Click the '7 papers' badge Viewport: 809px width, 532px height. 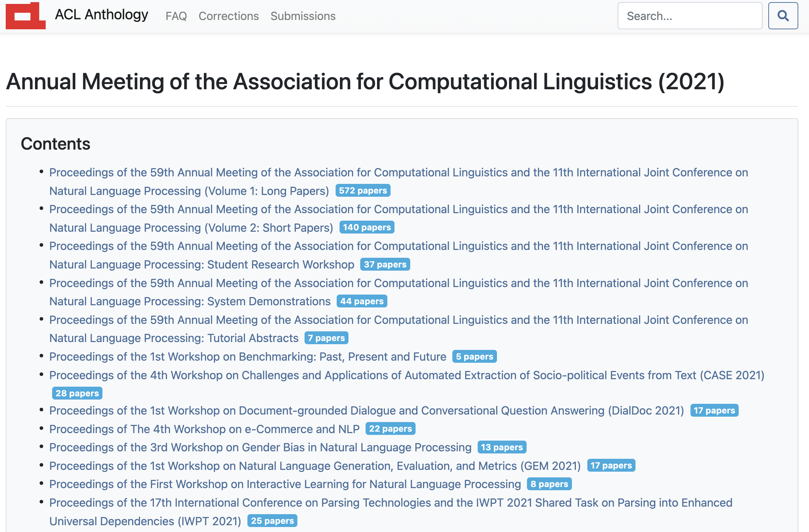(326, 338)
